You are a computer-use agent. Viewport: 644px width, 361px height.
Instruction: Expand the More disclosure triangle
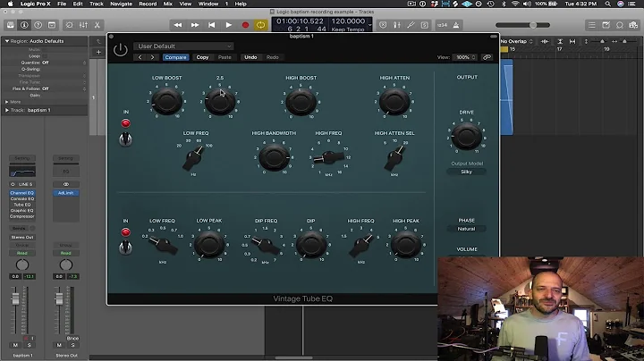(x=7, y=102)
